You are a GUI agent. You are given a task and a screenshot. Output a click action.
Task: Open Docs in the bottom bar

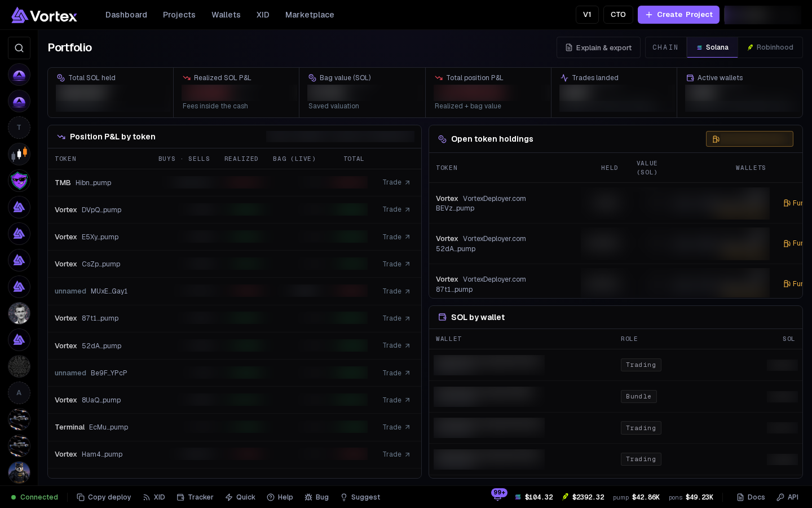click(751, 497)
